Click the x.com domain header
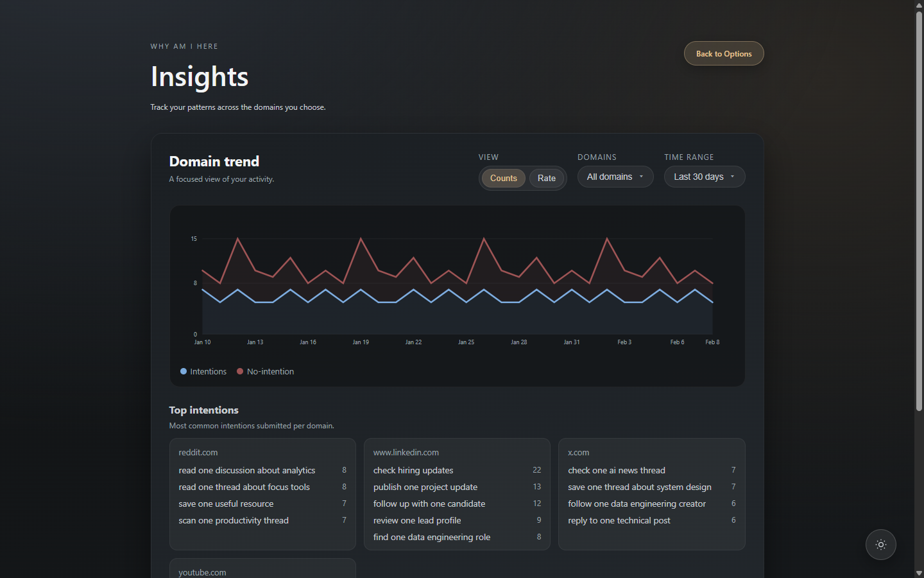This screenshot has width=924, height=578. tap(578, 452)
